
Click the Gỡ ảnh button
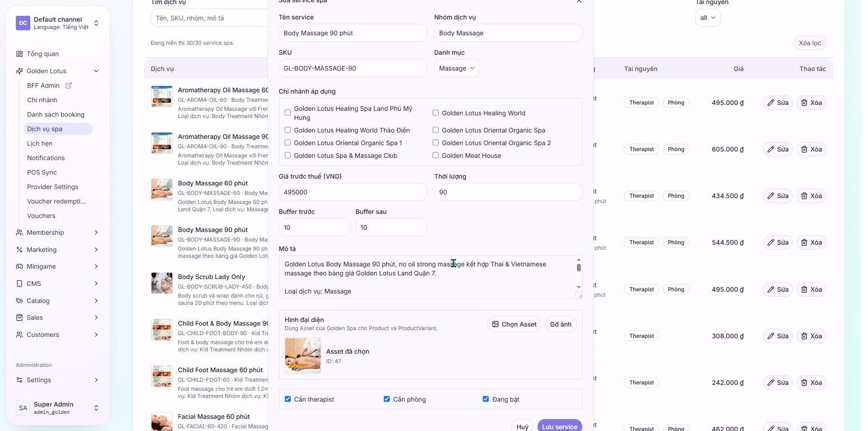tap(561, 324)
